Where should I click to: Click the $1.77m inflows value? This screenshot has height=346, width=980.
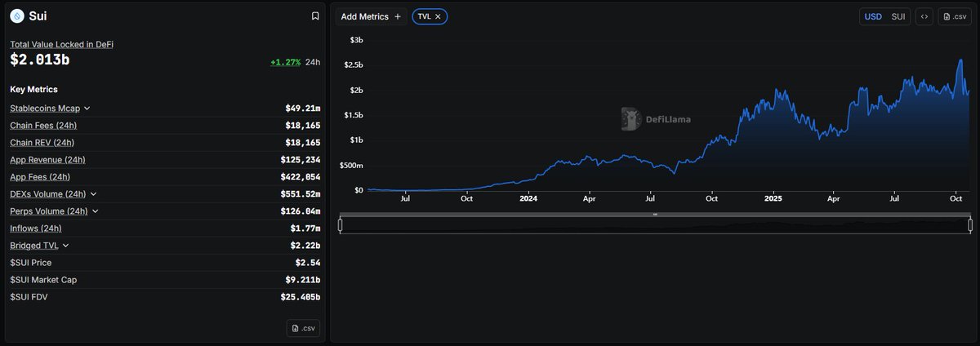click(x=305, y=228)
